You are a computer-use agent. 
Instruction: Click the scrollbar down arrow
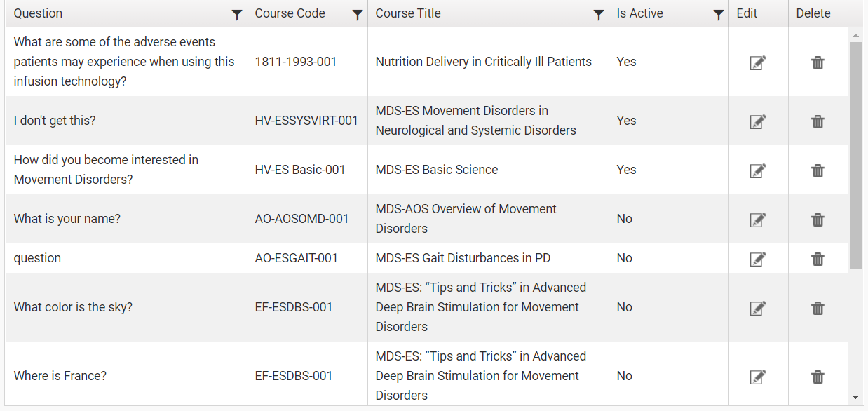(855, 397)
